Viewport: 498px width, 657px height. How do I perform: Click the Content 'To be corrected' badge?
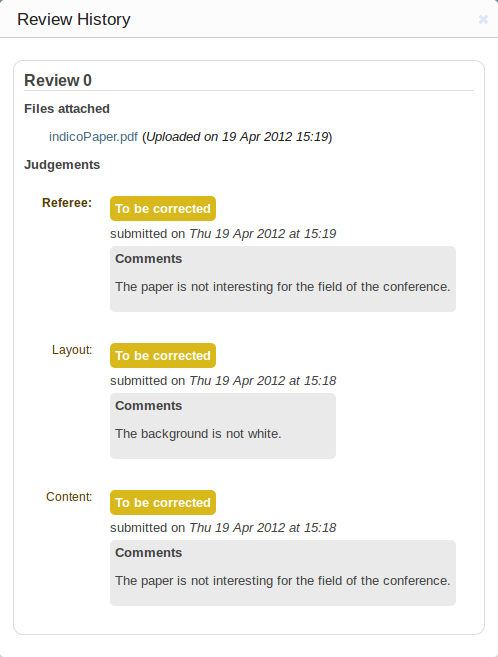click(163, 502)
